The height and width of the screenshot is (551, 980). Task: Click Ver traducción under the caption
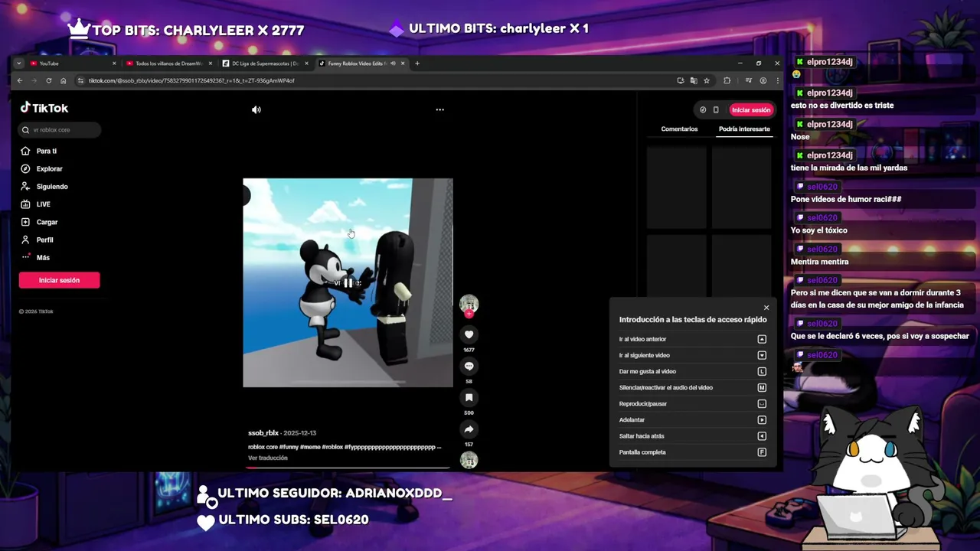click(268, 458)
